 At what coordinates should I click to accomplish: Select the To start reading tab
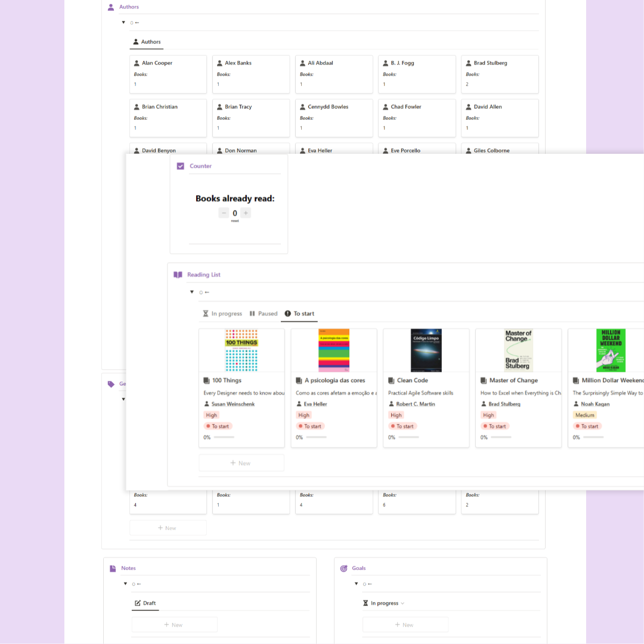[299, 314]
